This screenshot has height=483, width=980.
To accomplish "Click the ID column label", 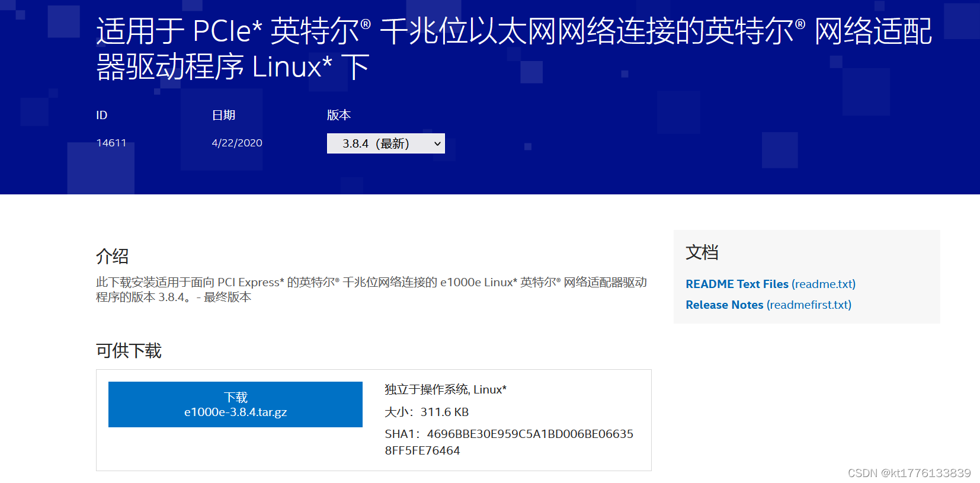I will click(x=102, y=115).
